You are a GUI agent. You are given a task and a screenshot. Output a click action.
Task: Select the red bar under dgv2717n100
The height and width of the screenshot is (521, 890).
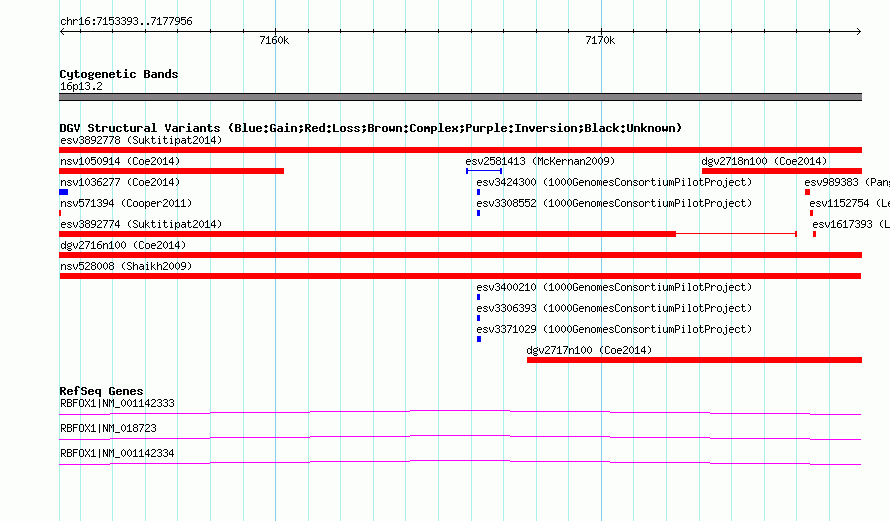(x=694, y=360)
